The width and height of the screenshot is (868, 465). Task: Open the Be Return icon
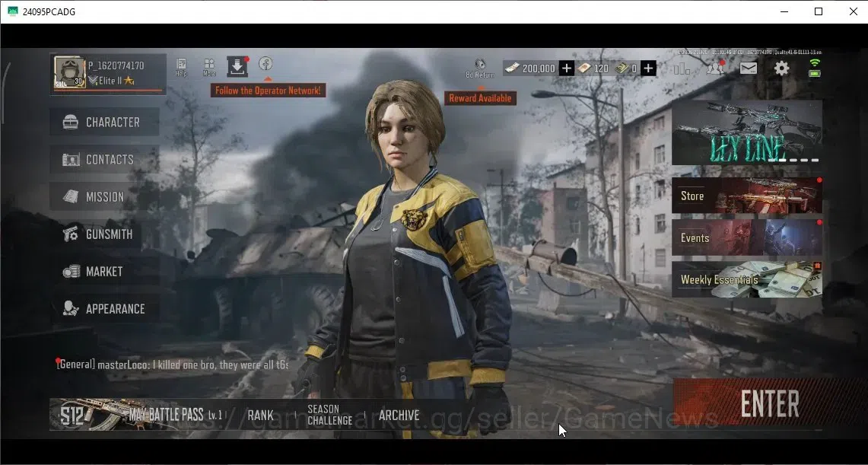480,68
